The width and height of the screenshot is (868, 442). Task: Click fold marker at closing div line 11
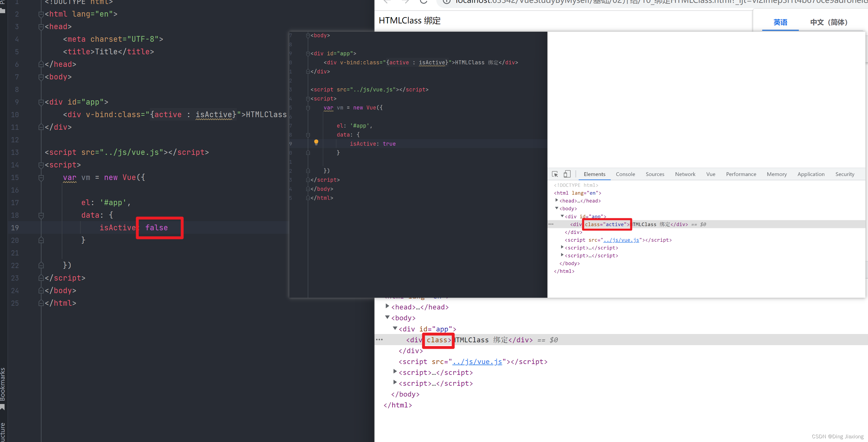click(x=41, y=127)
